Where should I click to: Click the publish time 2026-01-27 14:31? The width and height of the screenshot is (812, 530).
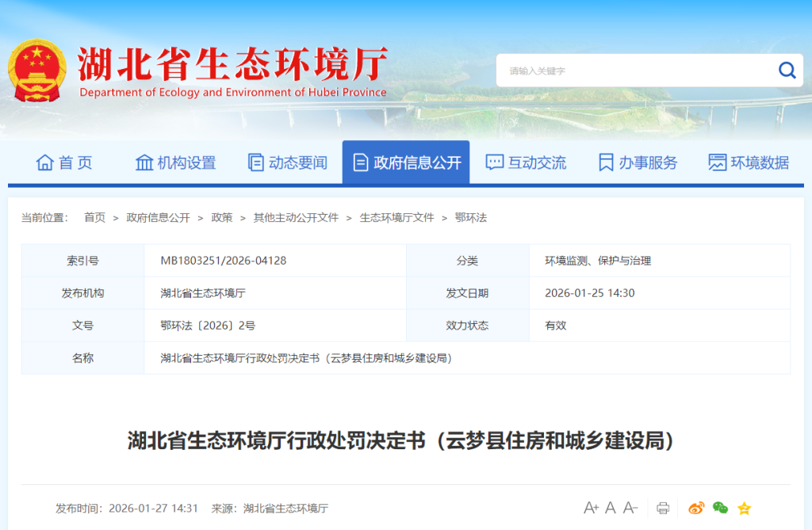click(153, 509)
